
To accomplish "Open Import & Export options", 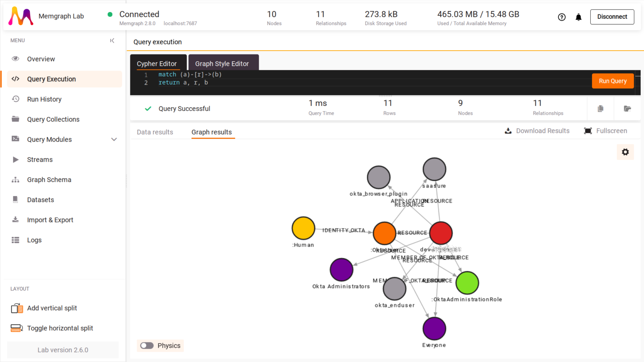I will [x=50, y=220].
